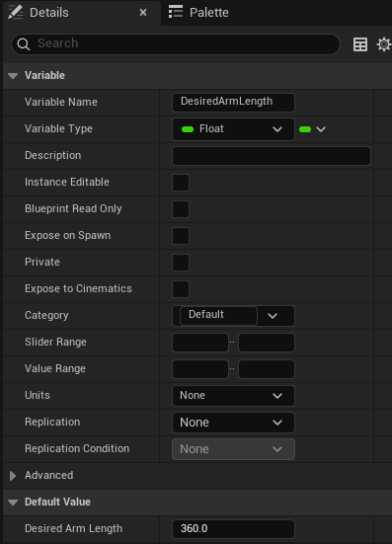Screen dimensions: 392x544
Task: Click the Slider Range maximum field
Action: [267, 343]
